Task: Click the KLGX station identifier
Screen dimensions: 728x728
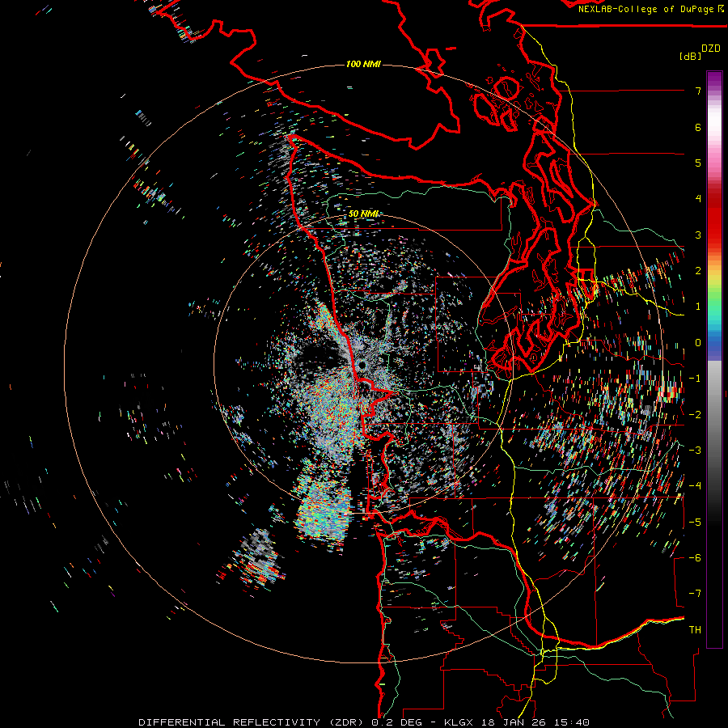Action: (x=459, y=722)
